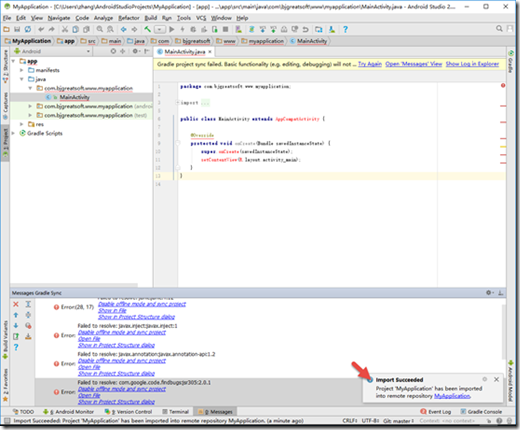This screenshot has width=520, height=430.
Task: Click the Show in File link
Action: pyautogui.click(x=112, y=310)
